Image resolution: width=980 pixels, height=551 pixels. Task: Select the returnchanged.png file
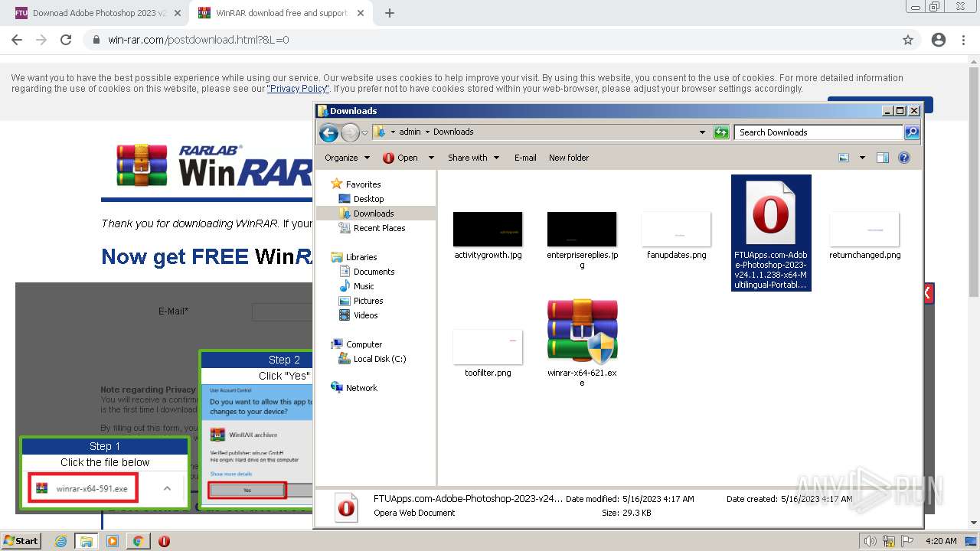click(x=864, y=236)
